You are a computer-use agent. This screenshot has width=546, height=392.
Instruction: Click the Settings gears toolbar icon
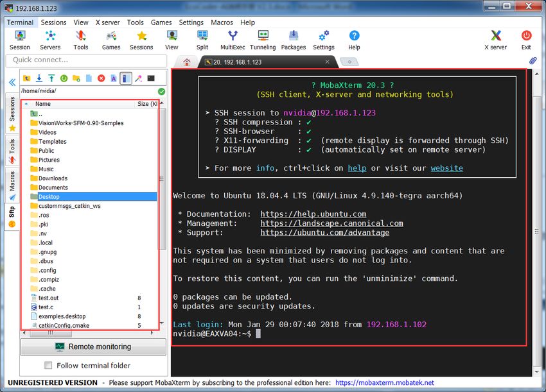click(x=324, y=40)
